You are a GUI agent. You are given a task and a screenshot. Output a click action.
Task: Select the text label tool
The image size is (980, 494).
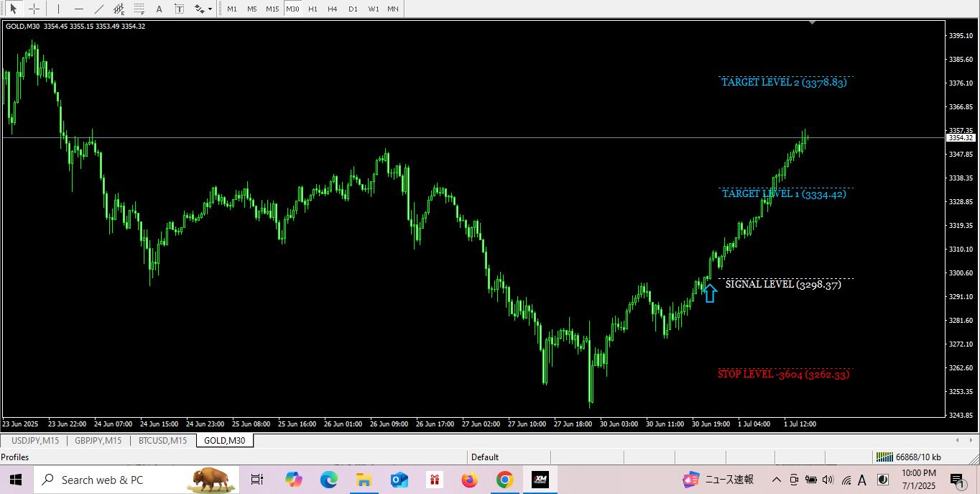pyautogui.click(x=179, y=9)
